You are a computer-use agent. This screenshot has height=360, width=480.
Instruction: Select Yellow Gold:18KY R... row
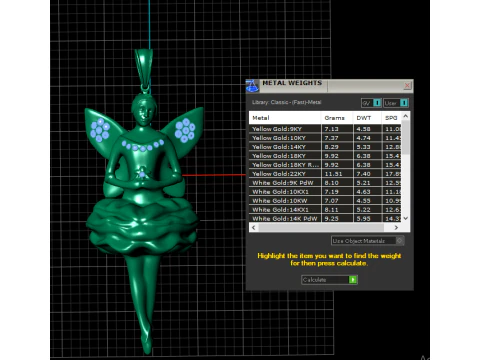point(325,165)
